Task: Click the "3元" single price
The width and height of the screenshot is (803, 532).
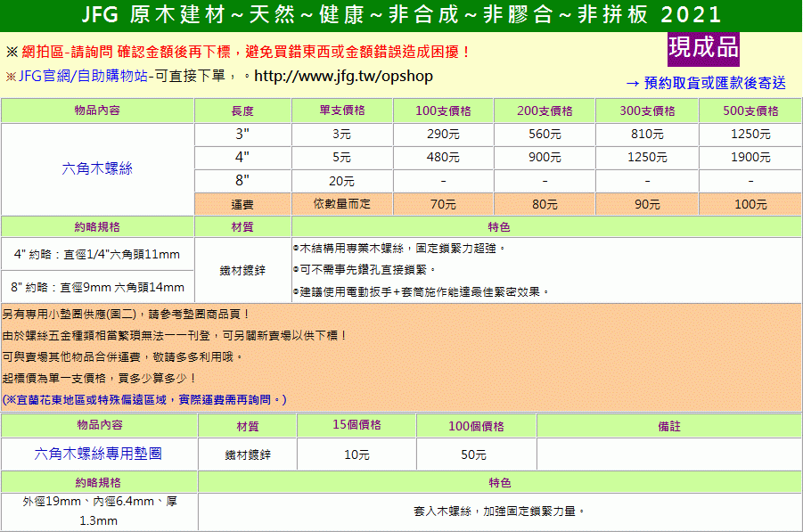Action: pos(341,135)
